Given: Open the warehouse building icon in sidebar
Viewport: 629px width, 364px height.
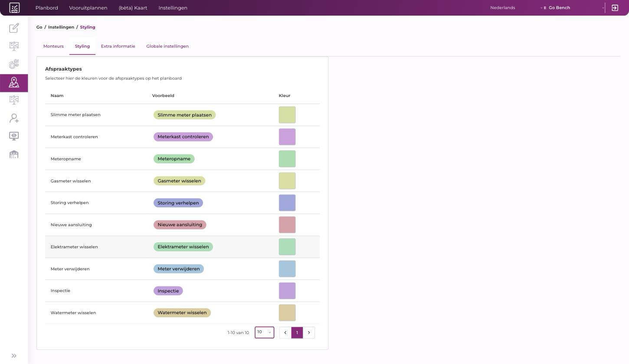Looking at the screenshot, I should click(x=14, y=154).
